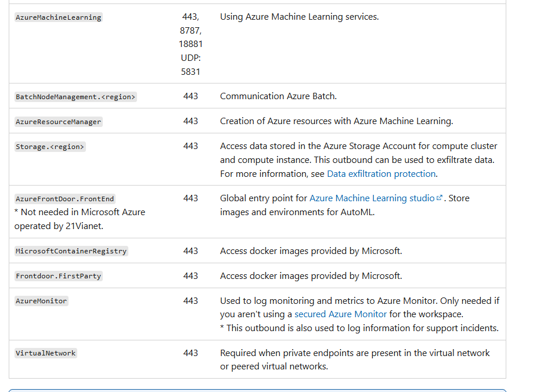Click the external-link icon after Azure Machine Learning studio

[439, 198]
